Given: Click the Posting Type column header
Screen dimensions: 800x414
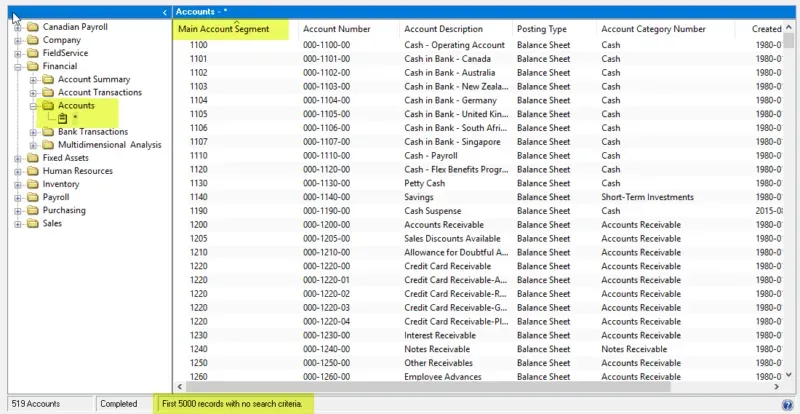Looking at the screenshot, I should 541,29.
